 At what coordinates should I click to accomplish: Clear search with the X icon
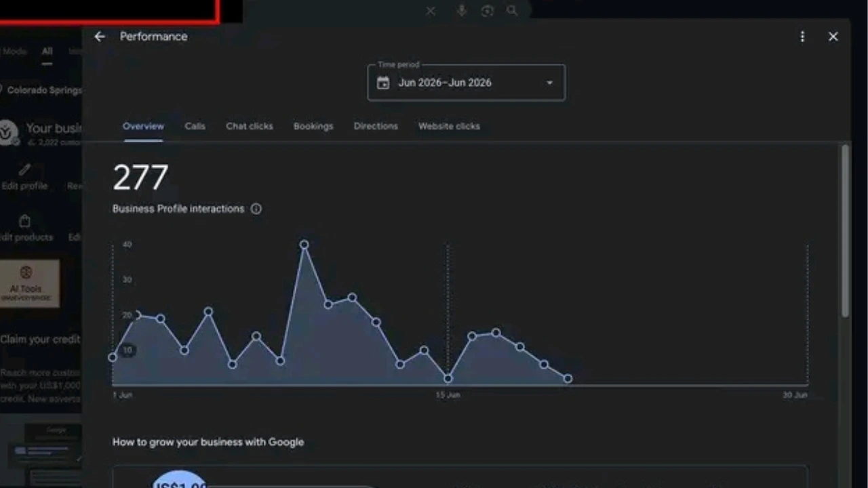pos(431,11)
